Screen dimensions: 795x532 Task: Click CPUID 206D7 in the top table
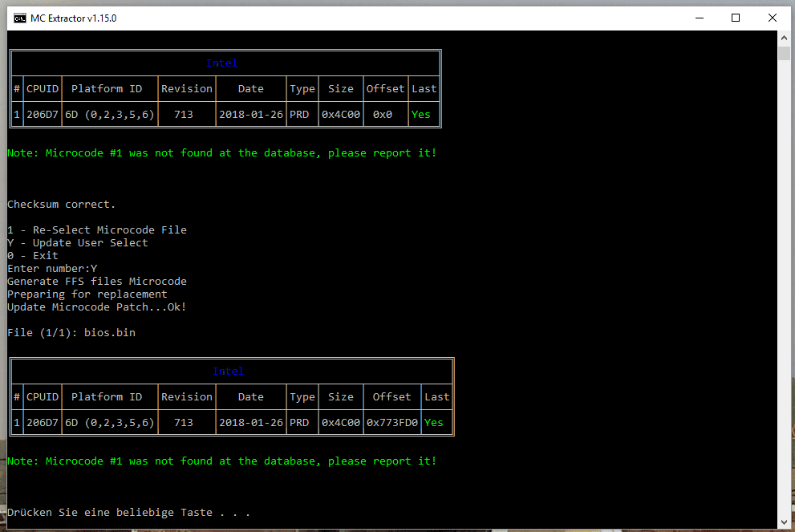[x=43, y=115]
